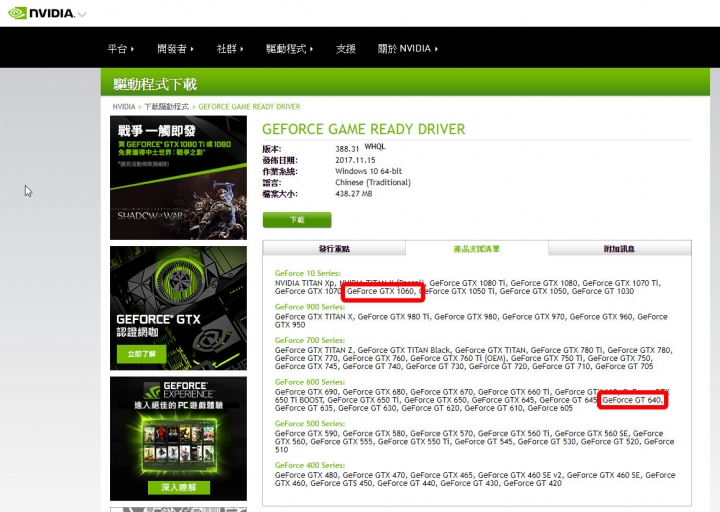
Task: Open the GeForce Experience game covers image
Action: 179,444
